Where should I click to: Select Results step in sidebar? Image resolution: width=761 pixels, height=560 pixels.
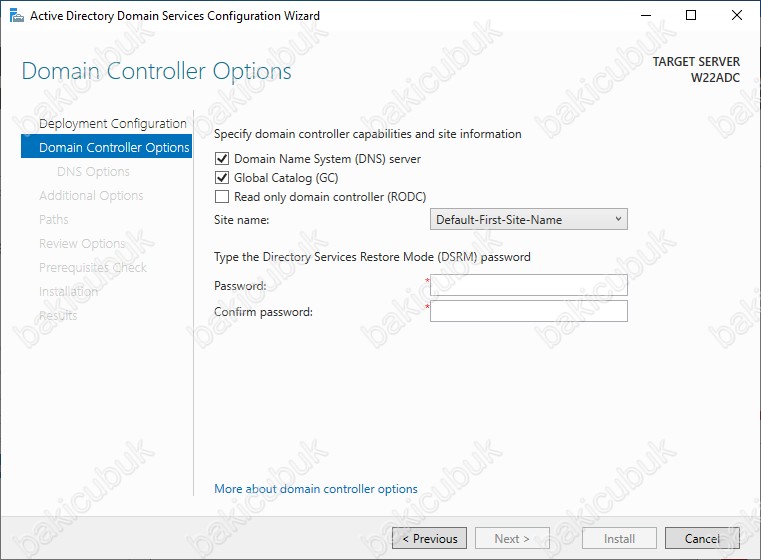[58, 315]
